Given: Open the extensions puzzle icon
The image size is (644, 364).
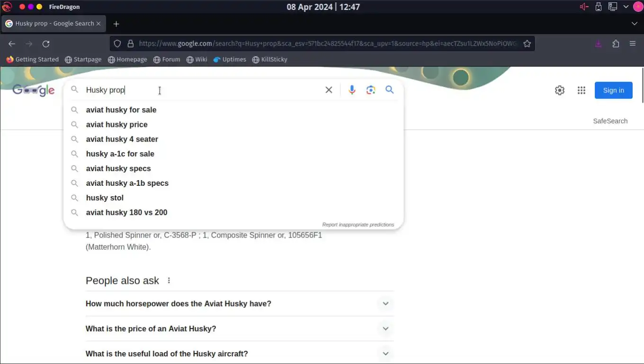Looking at the screenshot, I should pos(616,44).
